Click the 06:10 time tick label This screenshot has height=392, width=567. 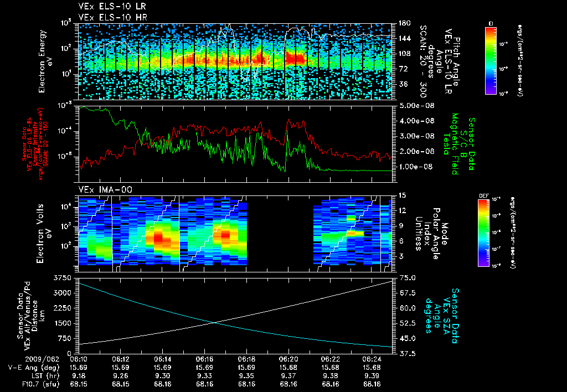[x=79, y=359]
